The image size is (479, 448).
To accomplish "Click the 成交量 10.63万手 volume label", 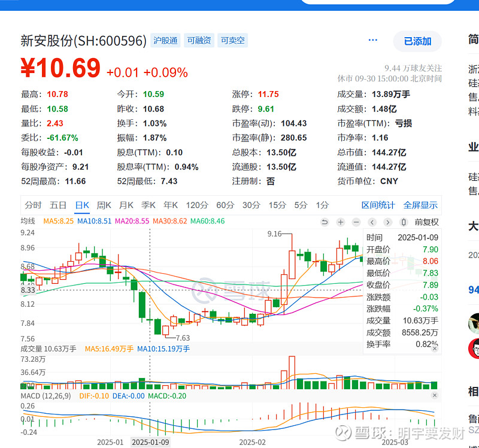I will pyautogui.click(x=48, y=349).
